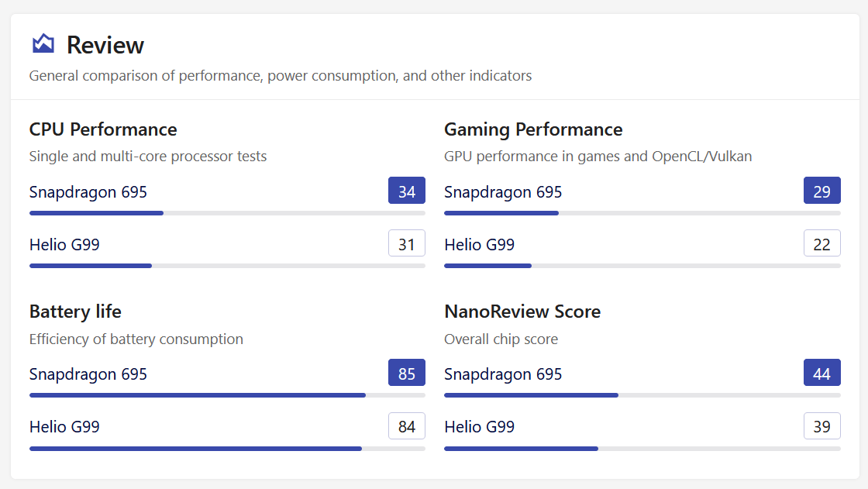Select Helio G99 label under CPU Performance
Image resolution: width=868 pixels, height=489 pixels.
[x=64, y=245]
